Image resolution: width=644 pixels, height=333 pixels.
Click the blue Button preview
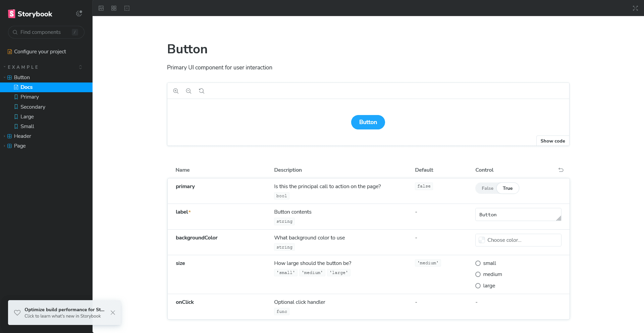pyautogui.click(x=368, y=122)
